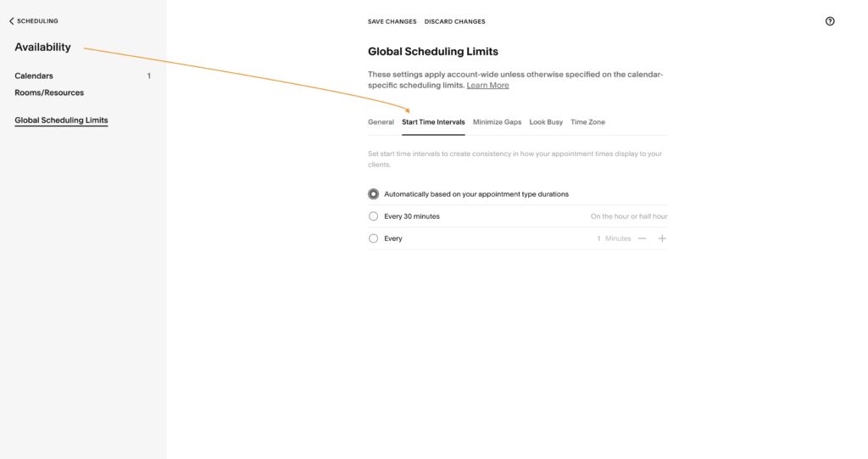The image size is (868, 459).
Task: Open Rooms/Resources in the sidebar
Action: coord(49,92)
